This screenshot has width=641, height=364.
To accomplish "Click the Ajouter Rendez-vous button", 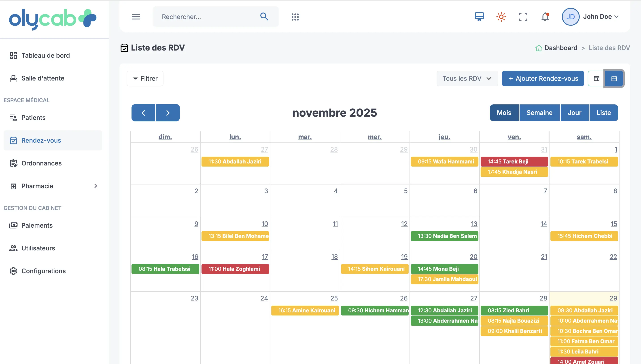I will (x=543, y=78).
